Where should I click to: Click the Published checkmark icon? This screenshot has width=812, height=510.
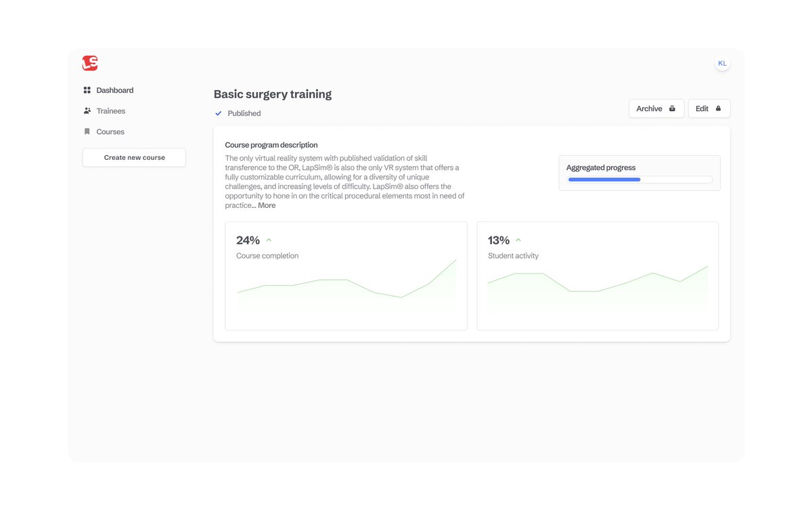[x=218, y=114]
